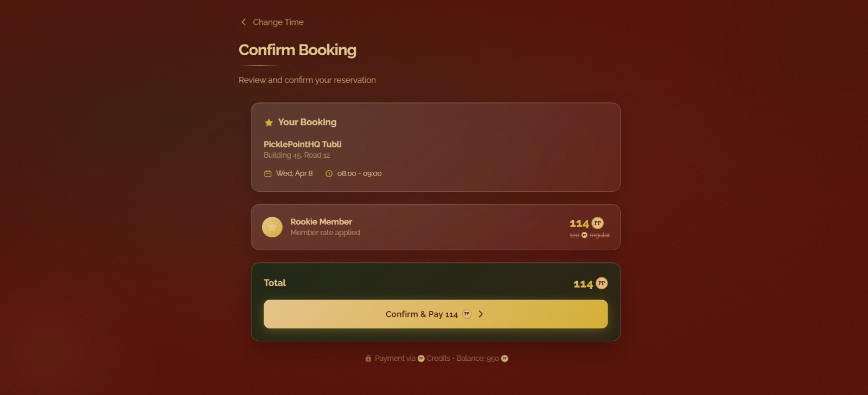Click the PP coin next to member rate 114
This screenshot has width=868, height=395.
point(597,223)
